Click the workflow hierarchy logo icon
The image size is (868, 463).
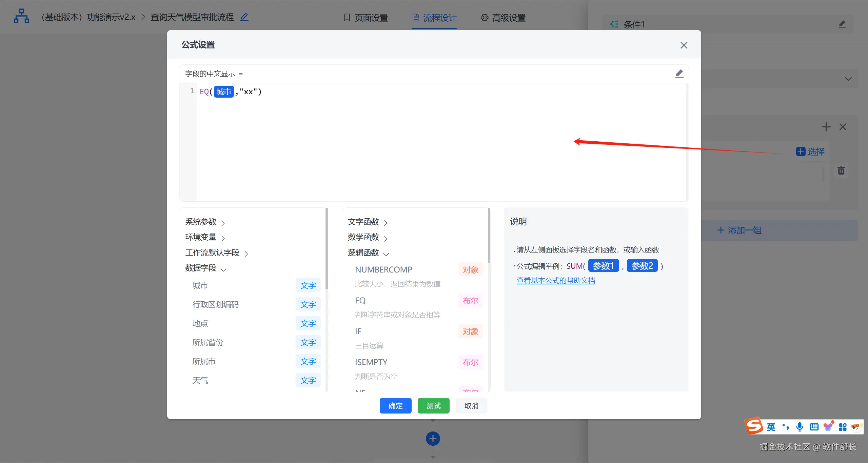click(21, 16)
